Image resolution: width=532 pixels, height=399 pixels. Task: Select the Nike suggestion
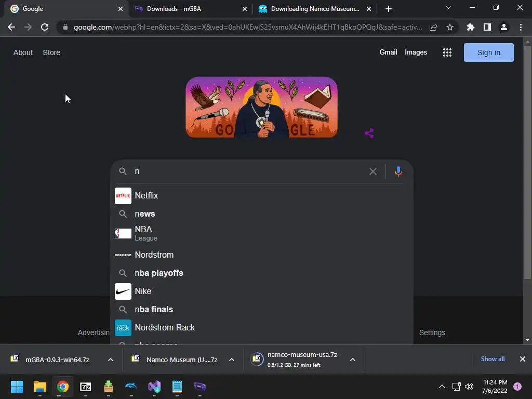pyautogui.click(x=262, y=291)
